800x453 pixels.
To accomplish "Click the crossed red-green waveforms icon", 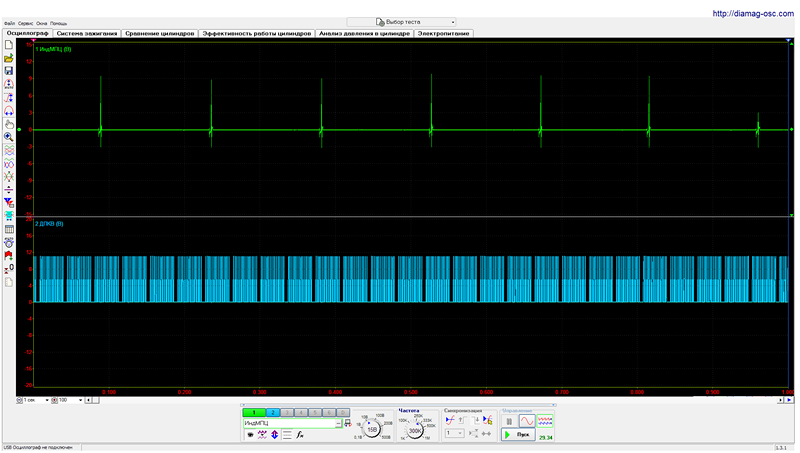I will coord(9,177).
